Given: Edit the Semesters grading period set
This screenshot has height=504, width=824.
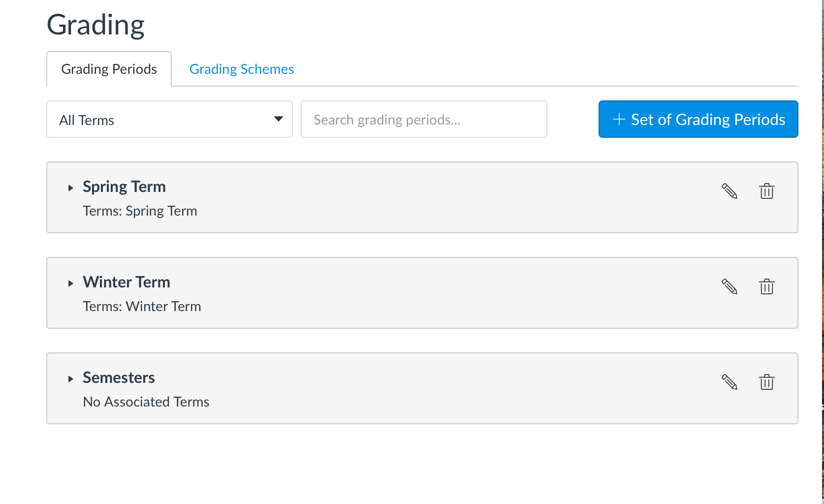Looking at the screenshot, I should tap(729, 382).
